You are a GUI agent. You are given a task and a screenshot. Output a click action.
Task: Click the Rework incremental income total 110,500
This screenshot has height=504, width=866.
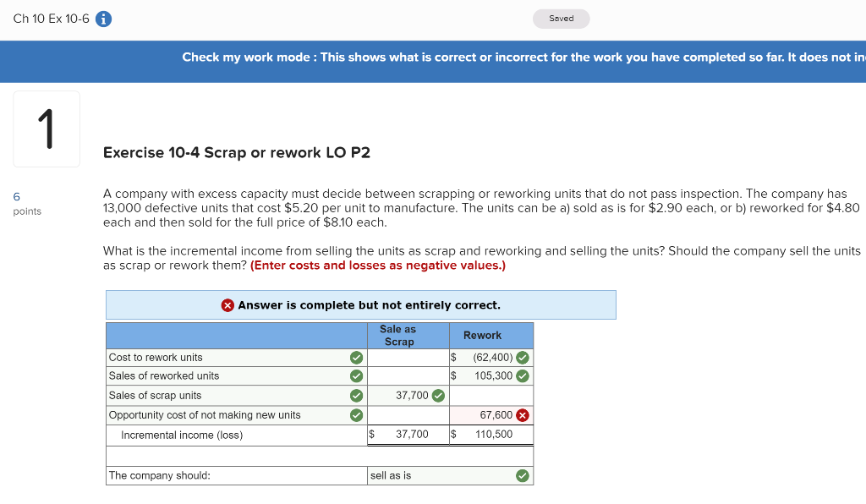point(491,435)
